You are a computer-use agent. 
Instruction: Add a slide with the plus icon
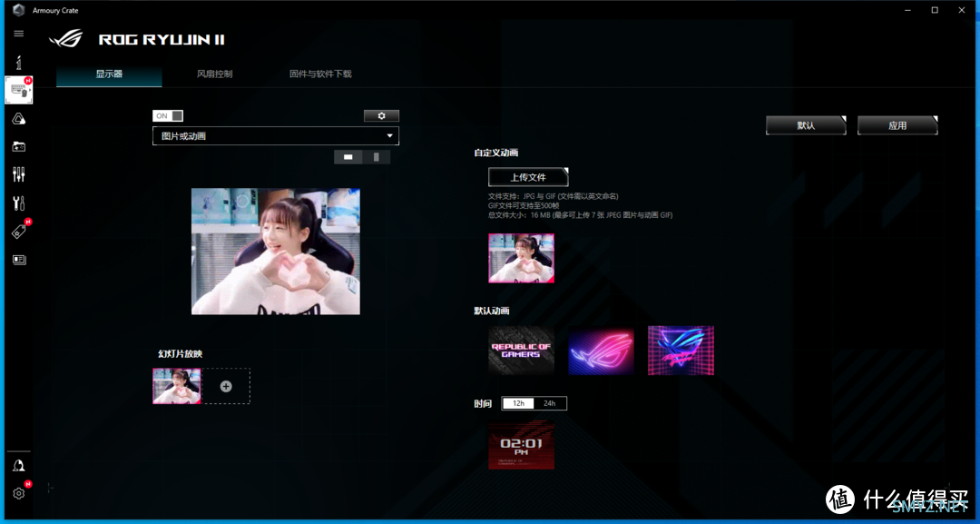tap(226, 387)
